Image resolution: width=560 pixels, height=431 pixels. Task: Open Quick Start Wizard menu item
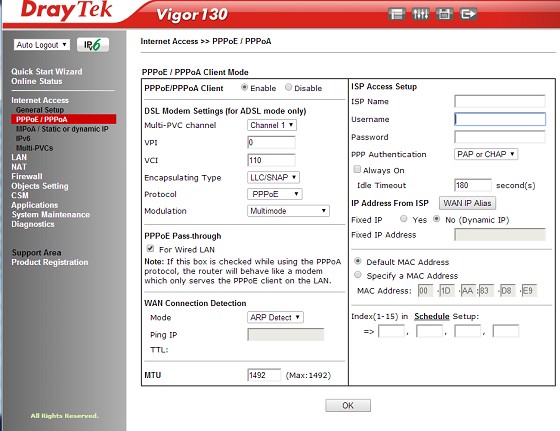coord(47,71)
